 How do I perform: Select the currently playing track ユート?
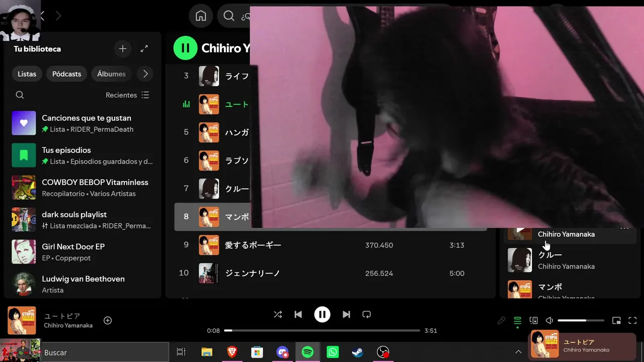coord(212,104)
